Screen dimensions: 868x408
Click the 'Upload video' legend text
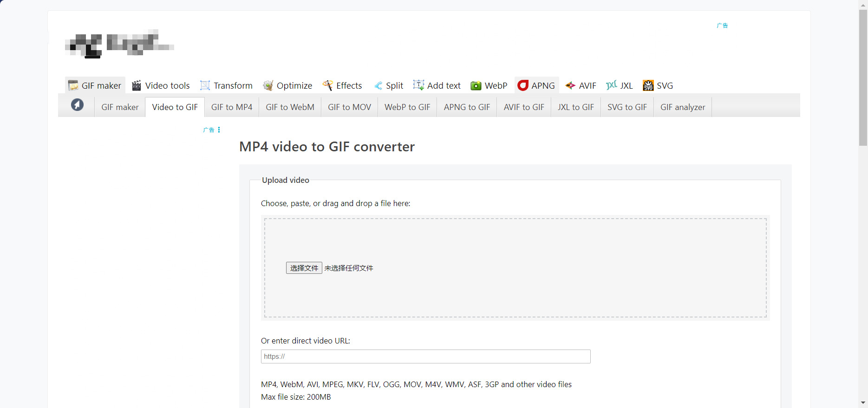click(x=286, y=180)
